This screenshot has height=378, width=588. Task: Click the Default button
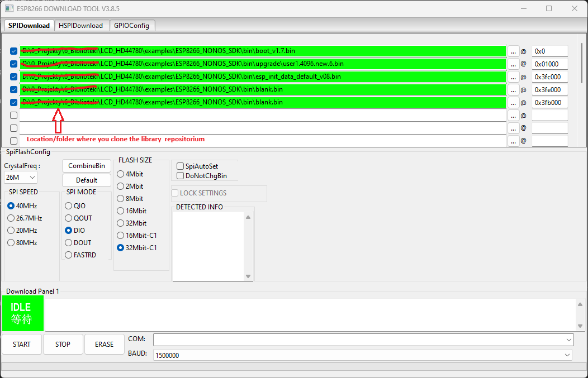[87, 180]
